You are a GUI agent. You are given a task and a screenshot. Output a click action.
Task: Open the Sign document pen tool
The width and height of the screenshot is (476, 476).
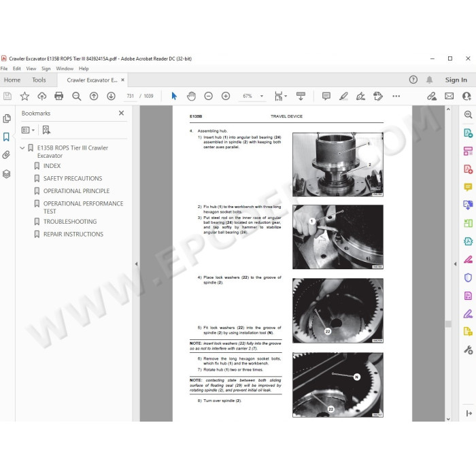pyautogui.click(x=360, y=97)
